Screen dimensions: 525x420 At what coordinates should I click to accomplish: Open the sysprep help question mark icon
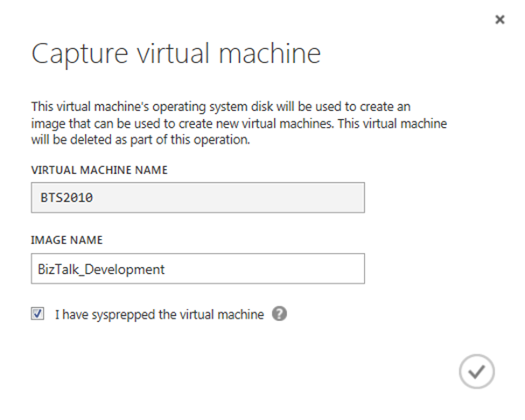[x=279, y=314]
